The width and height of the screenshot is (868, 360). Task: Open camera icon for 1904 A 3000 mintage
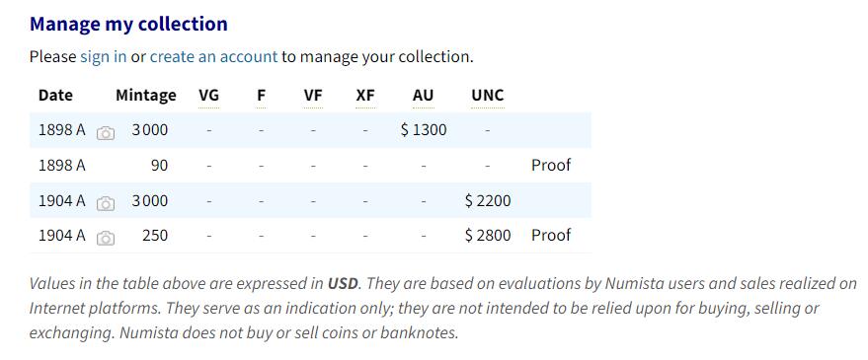(x=106, y=203)
